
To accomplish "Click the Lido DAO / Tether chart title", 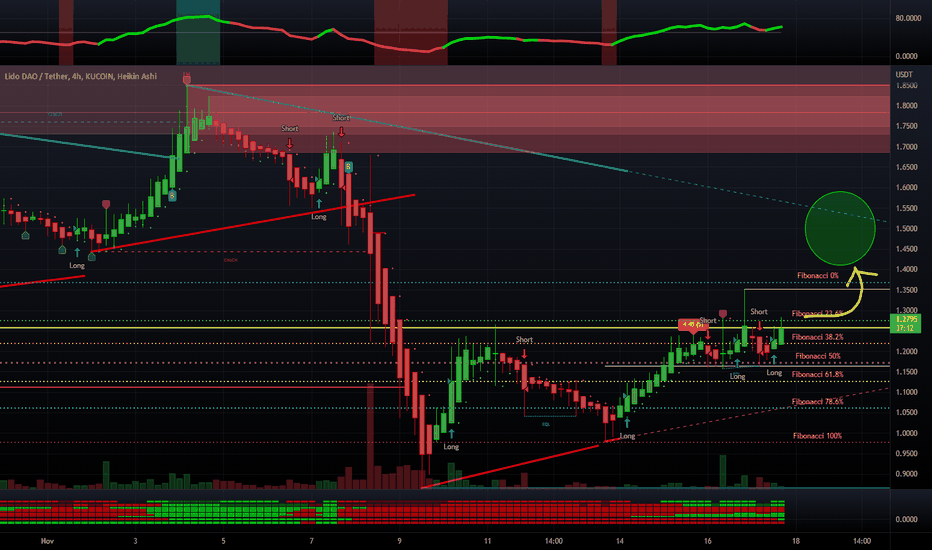I will click(x=81, y=76).
